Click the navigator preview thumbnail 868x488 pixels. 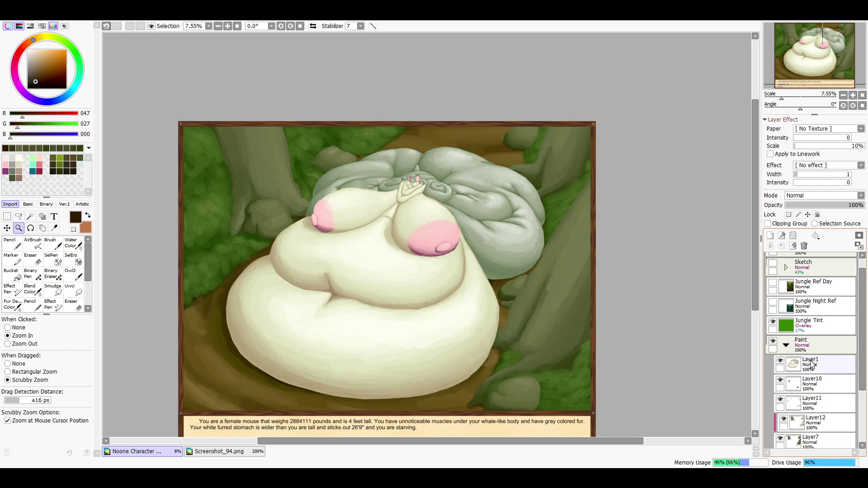814,55
